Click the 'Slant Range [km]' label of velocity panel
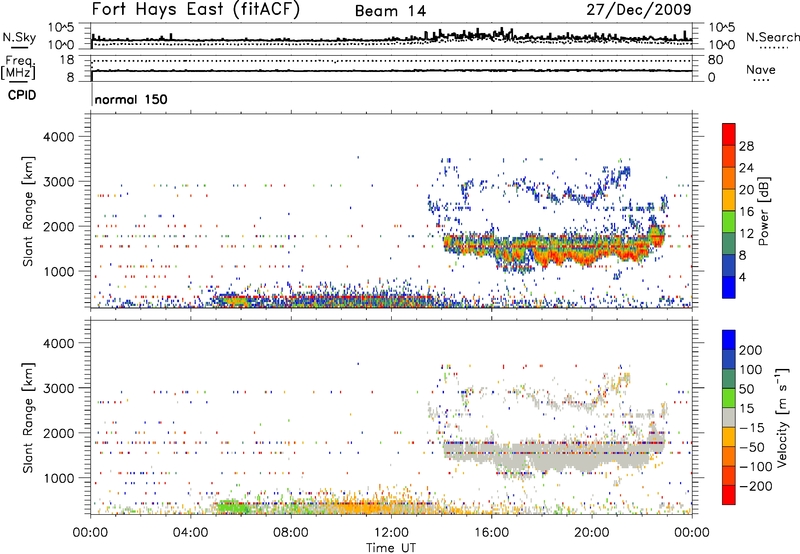 point(29,418)
